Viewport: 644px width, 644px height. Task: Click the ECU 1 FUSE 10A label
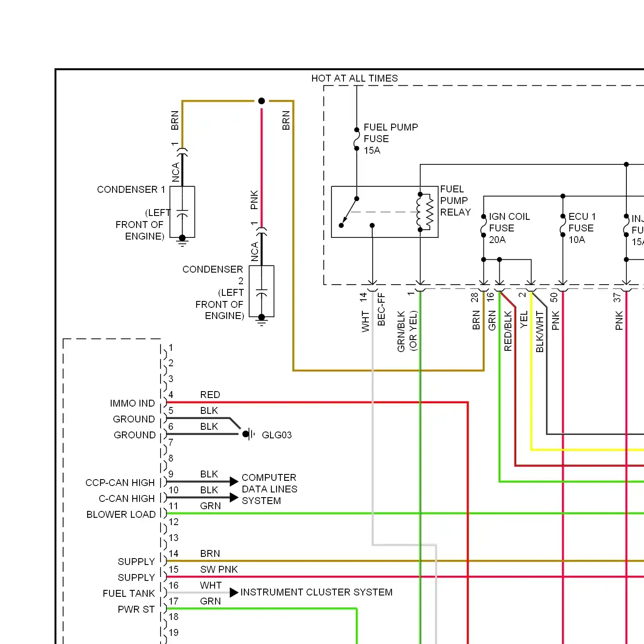(582, 228)
